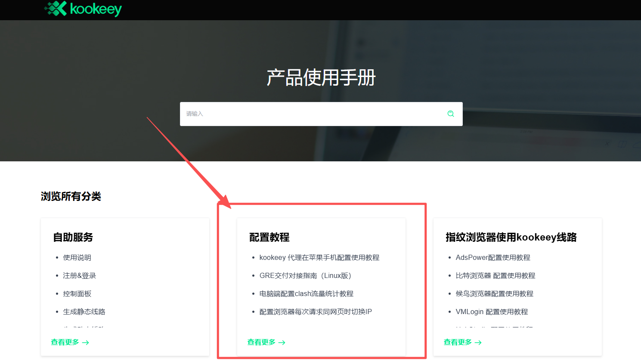Click the magnifying glass search icon

pyautogui.click(x=450, y=114)
